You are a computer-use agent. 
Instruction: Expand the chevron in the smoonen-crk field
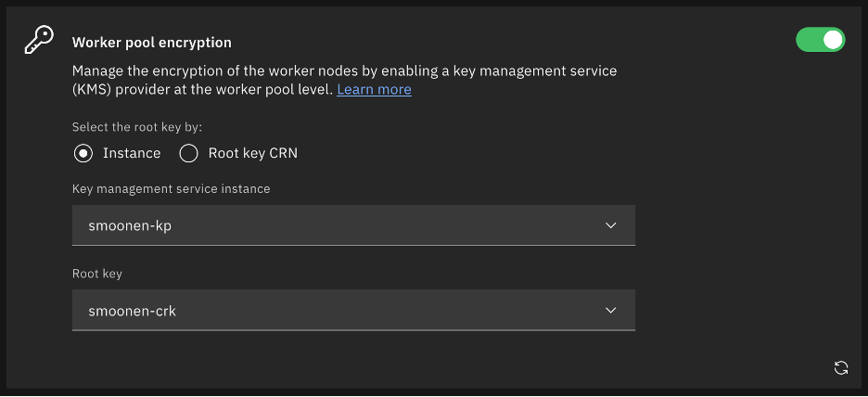click(x=610, y=311)
